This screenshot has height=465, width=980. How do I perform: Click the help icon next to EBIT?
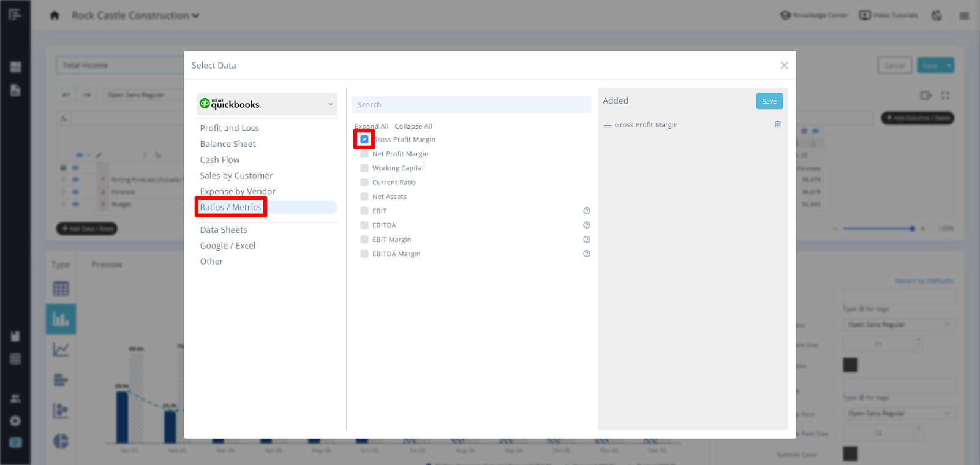(586, 211)
